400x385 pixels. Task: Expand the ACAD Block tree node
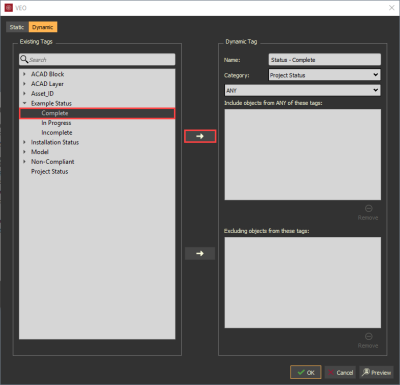pos(24,74)
